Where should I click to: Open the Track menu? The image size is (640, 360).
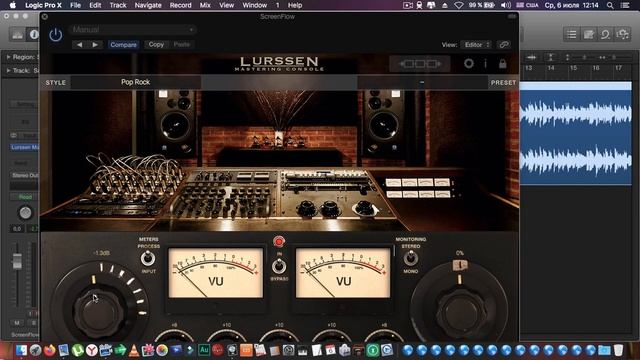(x=118, y=5)
